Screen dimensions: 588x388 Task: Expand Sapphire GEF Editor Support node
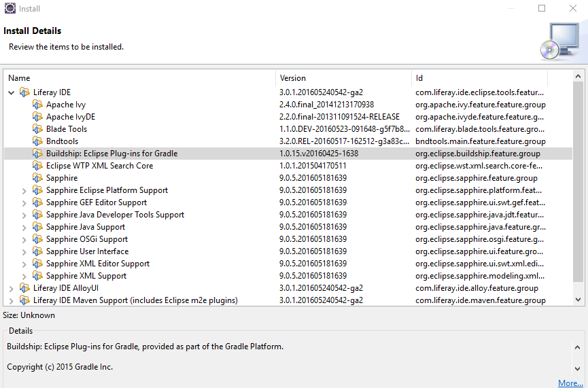click(x=24, y=203)
